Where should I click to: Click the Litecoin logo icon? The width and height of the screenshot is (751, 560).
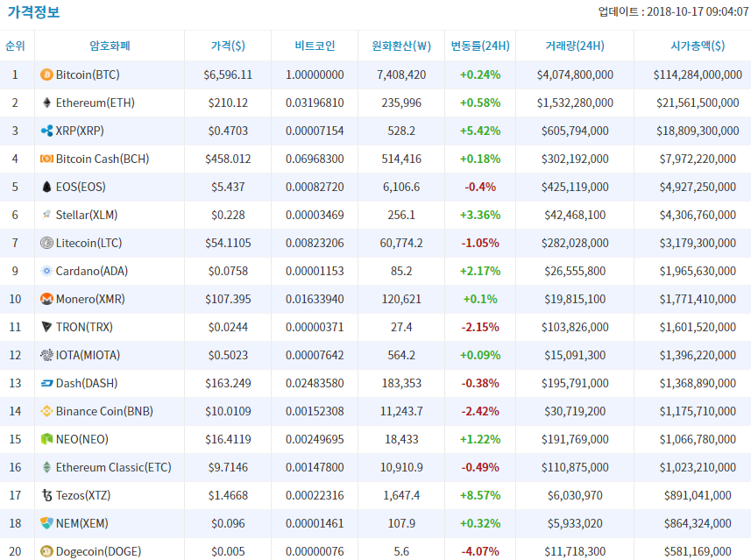coord(46,243)
